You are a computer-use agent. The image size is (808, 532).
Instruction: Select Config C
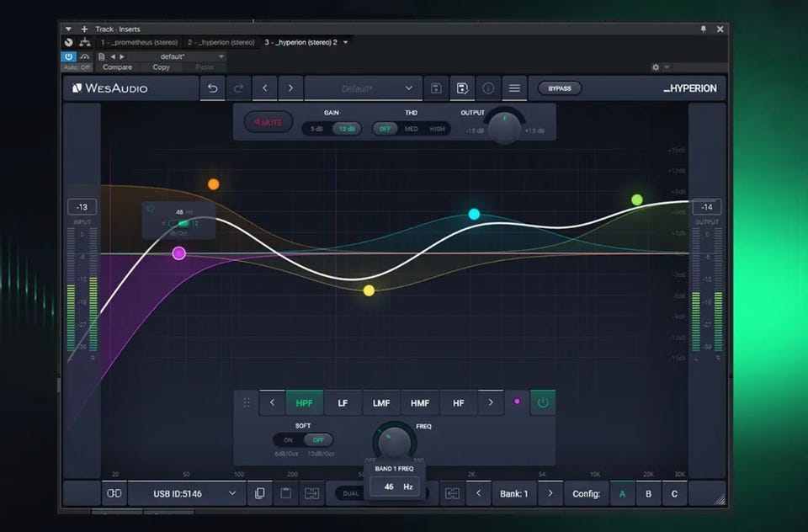(674, 493)
